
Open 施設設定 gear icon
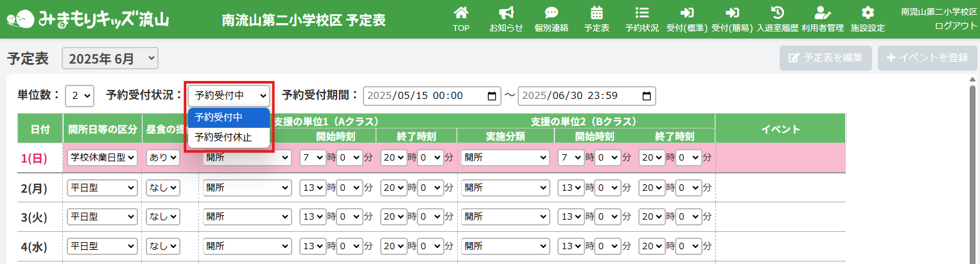point(868,13)
